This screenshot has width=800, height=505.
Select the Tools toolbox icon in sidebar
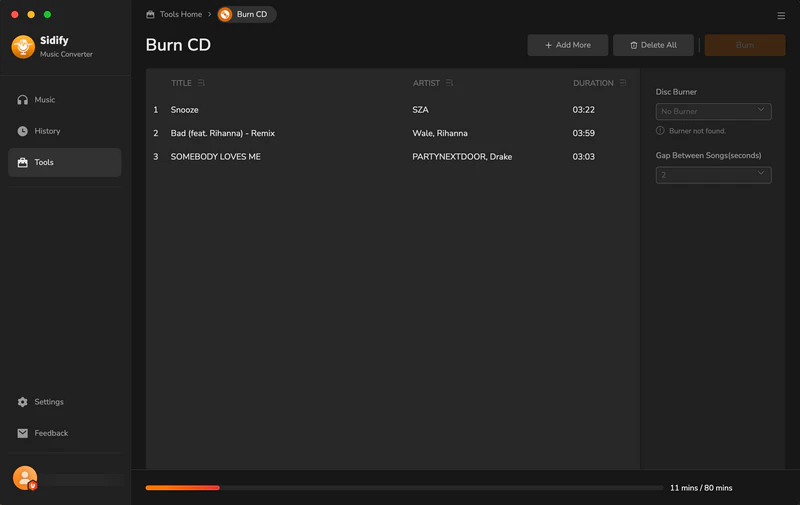click(x=22, y=162)
